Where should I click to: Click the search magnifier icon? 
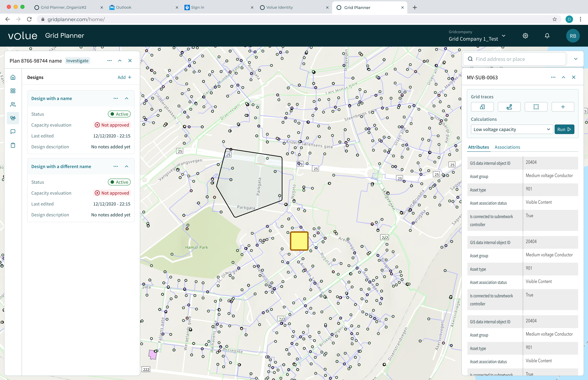(470, 59)
